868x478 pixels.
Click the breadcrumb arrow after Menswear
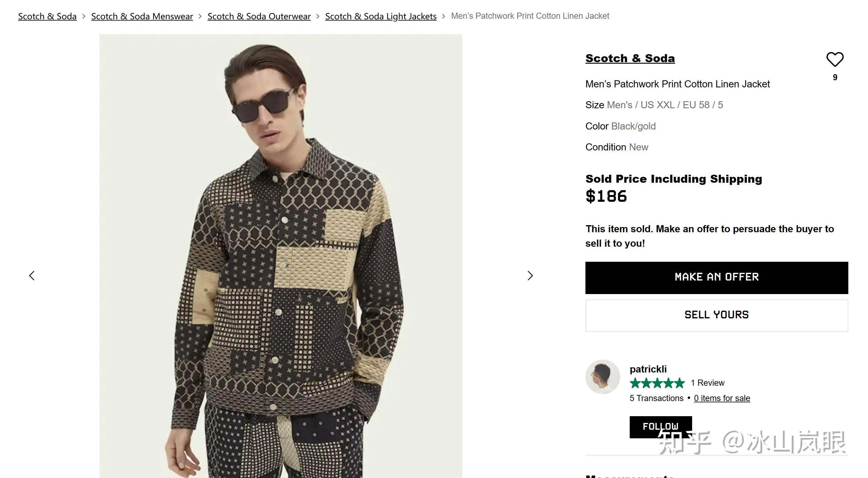click(x=200, y=16)
